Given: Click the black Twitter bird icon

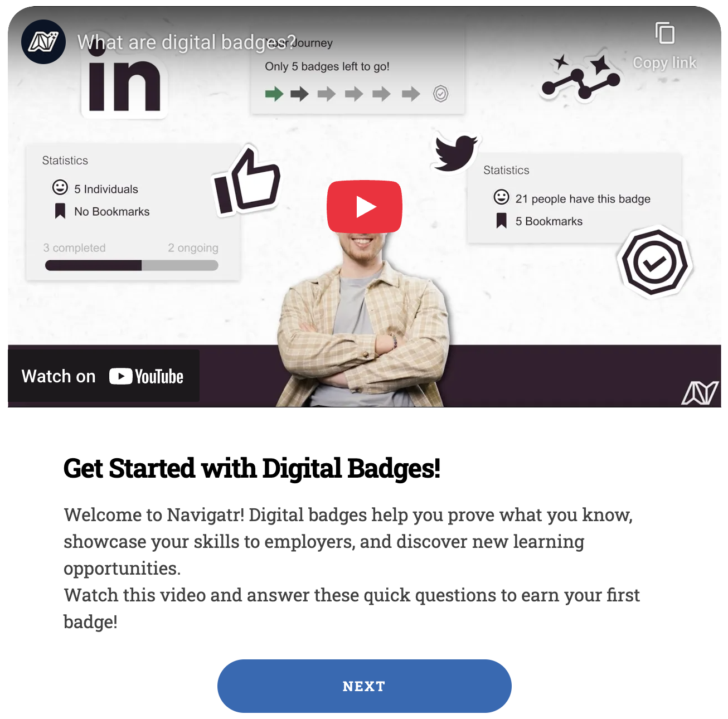Looking at the screenshot, I should [x=455, y=151].
